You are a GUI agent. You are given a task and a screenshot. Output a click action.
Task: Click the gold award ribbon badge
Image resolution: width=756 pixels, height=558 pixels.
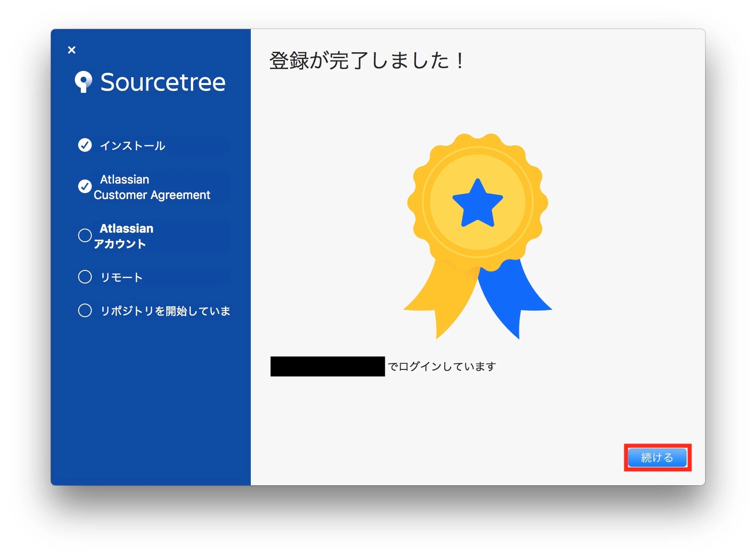point(477,236)
